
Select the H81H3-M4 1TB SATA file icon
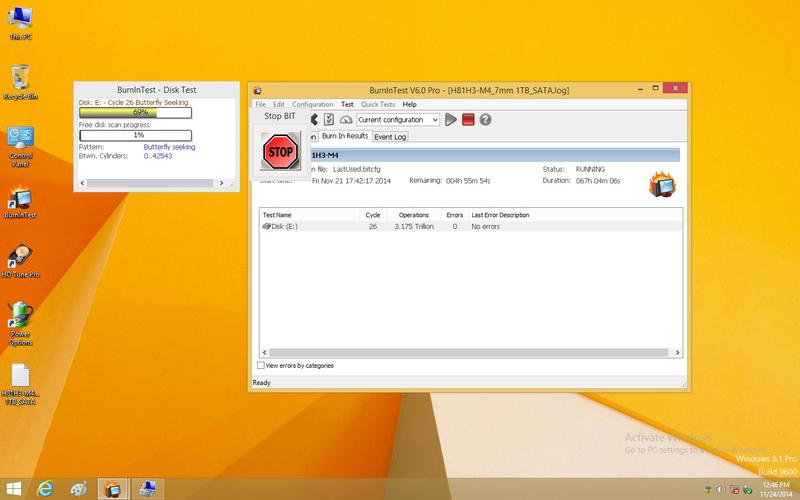point(20,384)
